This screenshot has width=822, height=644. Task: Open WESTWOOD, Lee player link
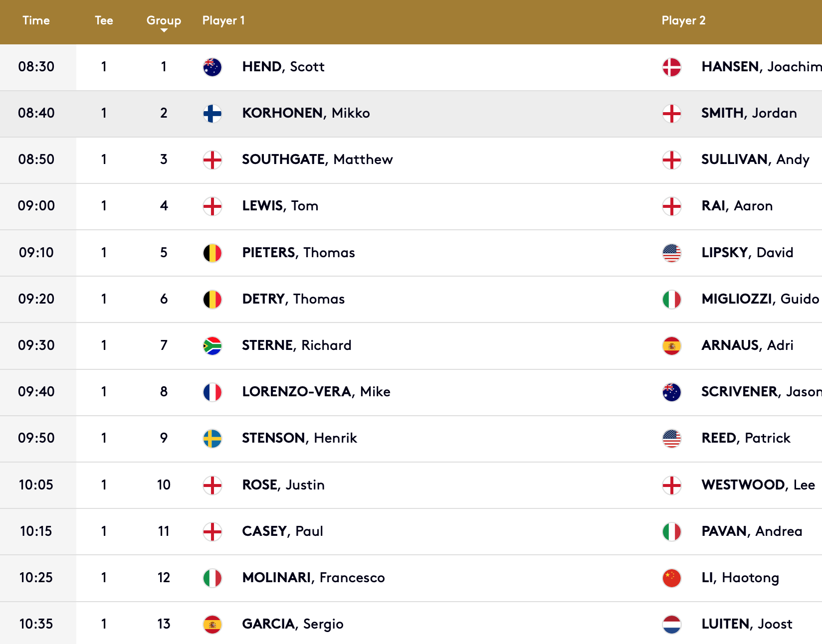pyautogui.click(x=758, y=484)
